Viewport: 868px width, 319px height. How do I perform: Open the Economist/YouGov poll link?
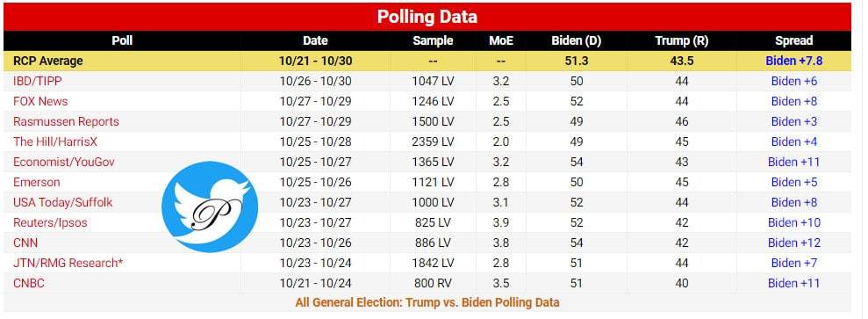click(x=64, y=163)
